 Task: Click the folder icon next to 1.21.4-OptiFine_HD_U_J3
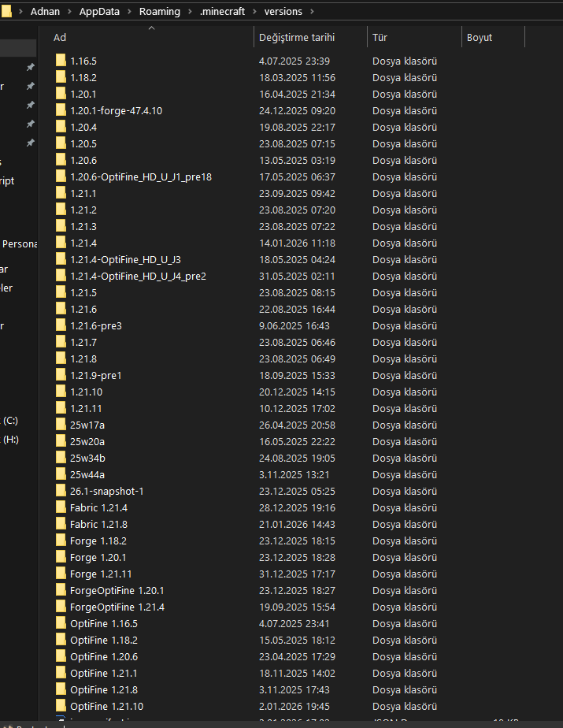[61, 259]
